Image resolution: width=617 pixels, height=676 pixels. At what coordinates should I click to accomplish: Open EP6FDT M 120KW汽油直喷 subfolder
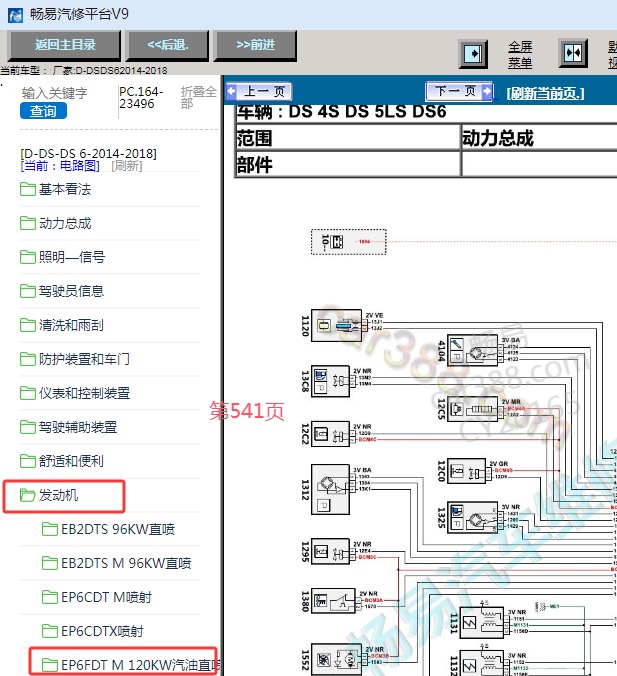140,665
